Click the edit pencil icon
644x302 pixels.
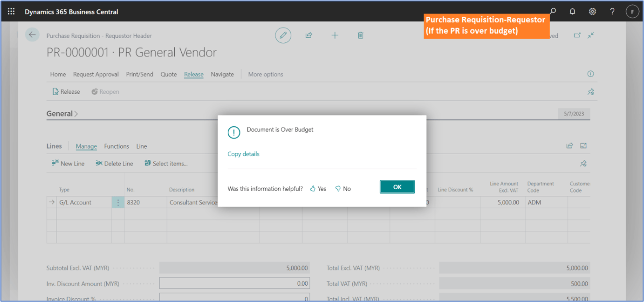[283, 35]
